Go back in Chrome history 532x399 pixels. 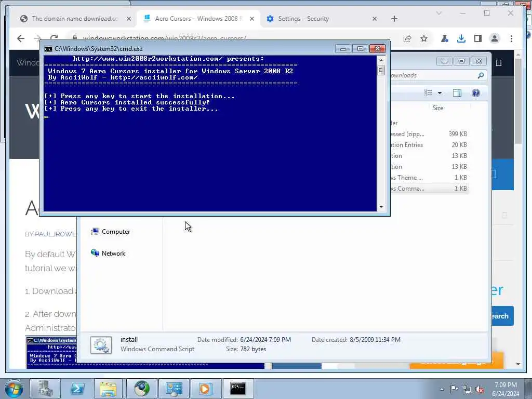point(21,38)
